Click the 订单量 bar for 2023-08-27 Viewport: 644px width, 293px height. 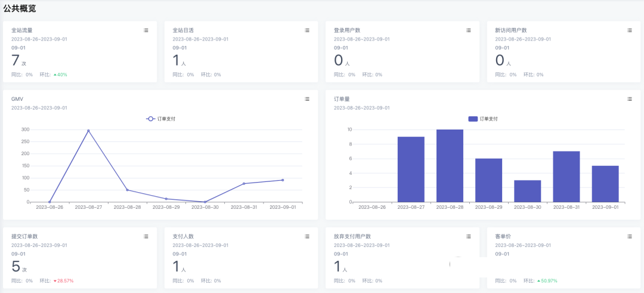point(411,169)
